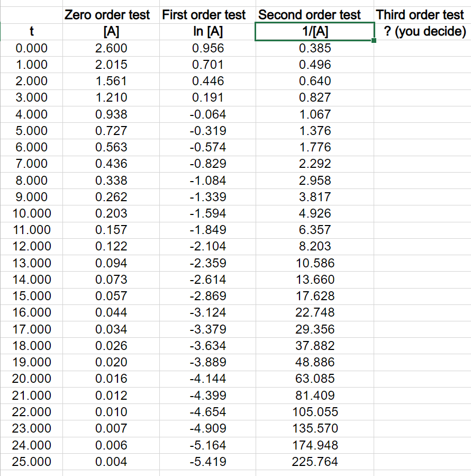Select cell with value 0.701
This screenshot has width=471, height=476.
point(207,65)
